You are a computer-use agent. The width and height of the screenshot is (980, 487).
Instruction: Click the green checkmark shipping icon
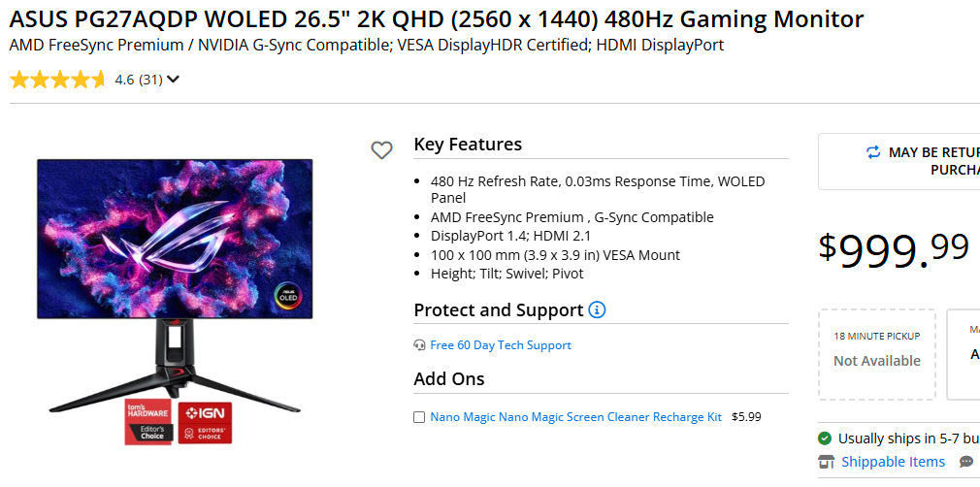(x=825, y=438)
